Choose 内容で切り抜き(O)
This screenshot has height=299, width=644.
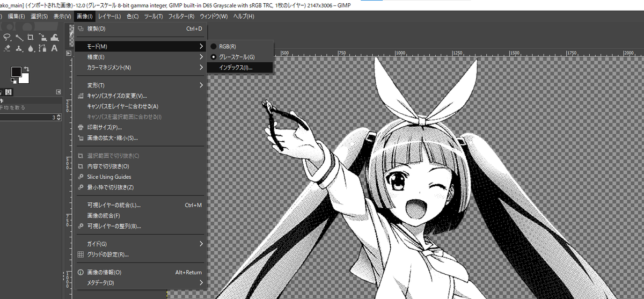[140, 166]
